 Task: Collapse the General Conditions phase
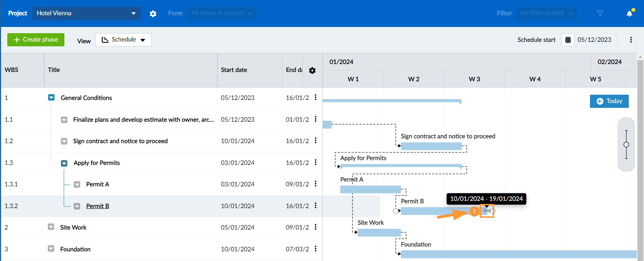tap(51, 98)
